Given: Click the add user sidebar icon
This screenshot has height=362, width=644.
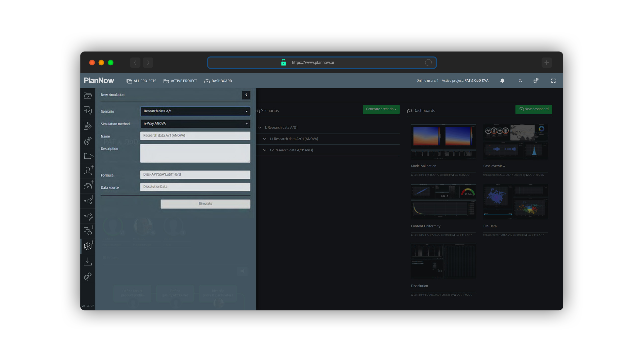Looking at the screenshot, I should 89,170.
